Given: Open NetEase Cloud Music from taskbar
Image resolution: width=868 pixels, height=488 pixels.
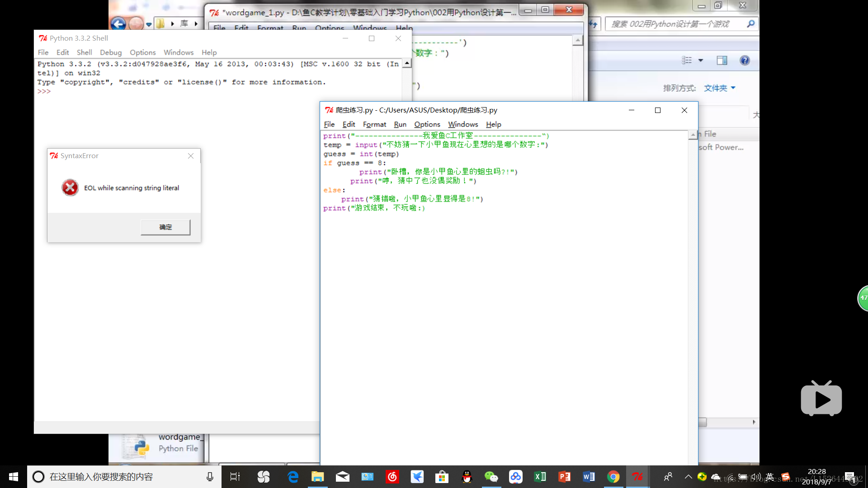Looking at the screenshot, I should (392, 477).
